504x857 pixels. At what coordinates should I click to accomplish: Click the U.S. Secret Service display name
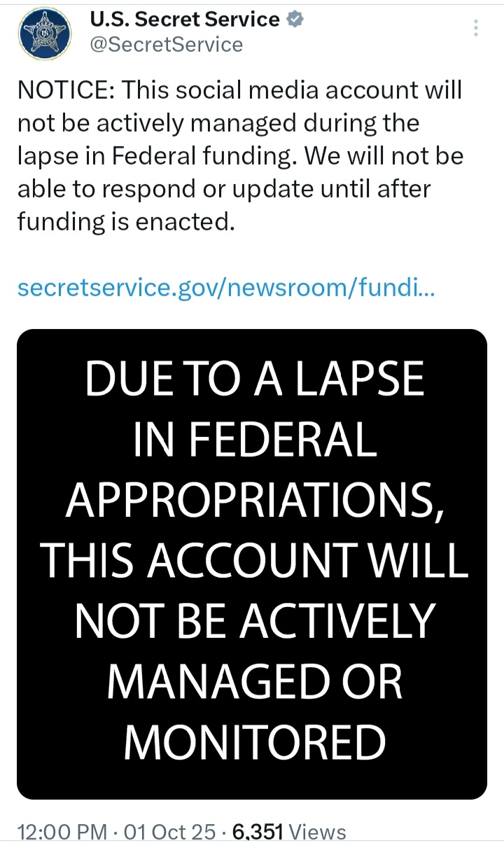tap(185, 20)
